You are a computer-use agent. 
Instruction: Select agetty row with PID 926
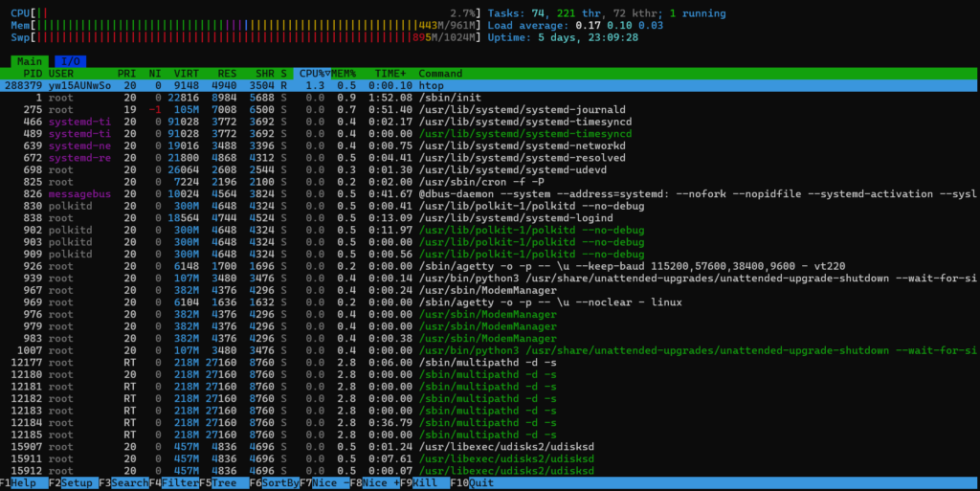(x=490, y=266)
